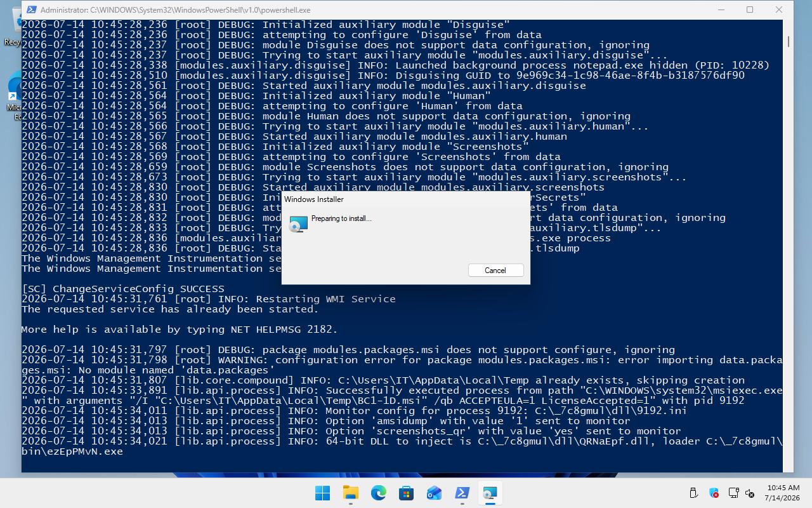812x508 pixels.
Task: Click the USB safely remove tray icon
Action: pyautogui.click(x=693, y=493)
